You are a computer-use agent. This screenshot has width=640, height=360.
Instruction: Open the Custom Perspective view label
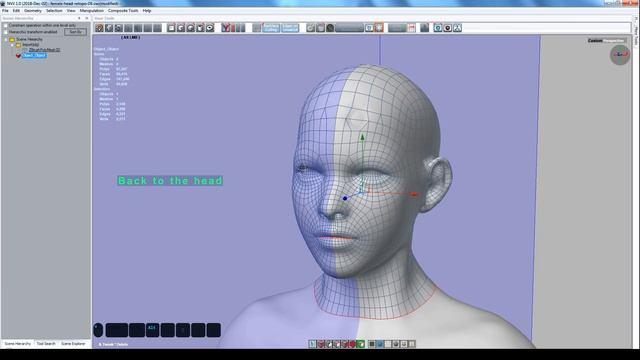click(x=607, y=40)
